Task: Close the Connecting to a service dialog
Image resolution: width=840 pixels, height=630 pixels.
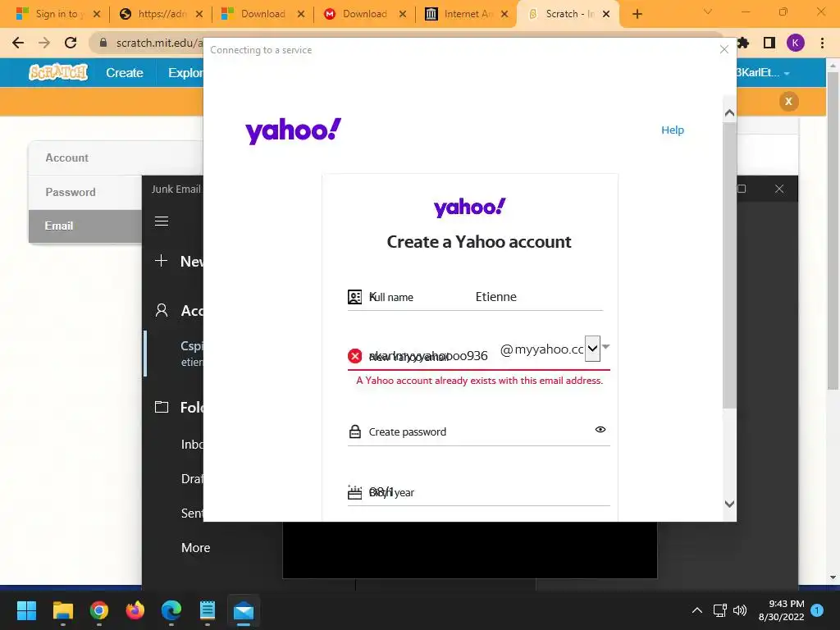Action: pos(724,49)
